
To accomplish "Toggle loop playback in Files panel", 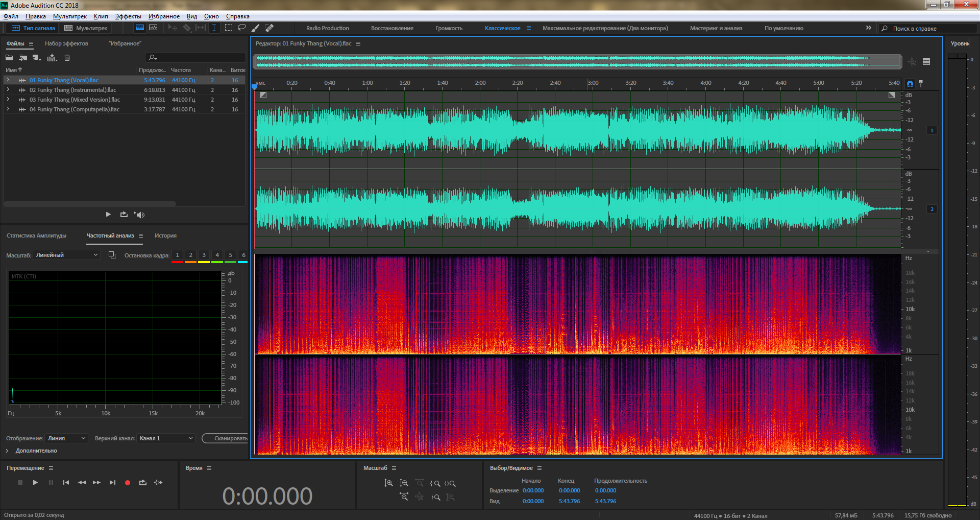I will point(124,215).
